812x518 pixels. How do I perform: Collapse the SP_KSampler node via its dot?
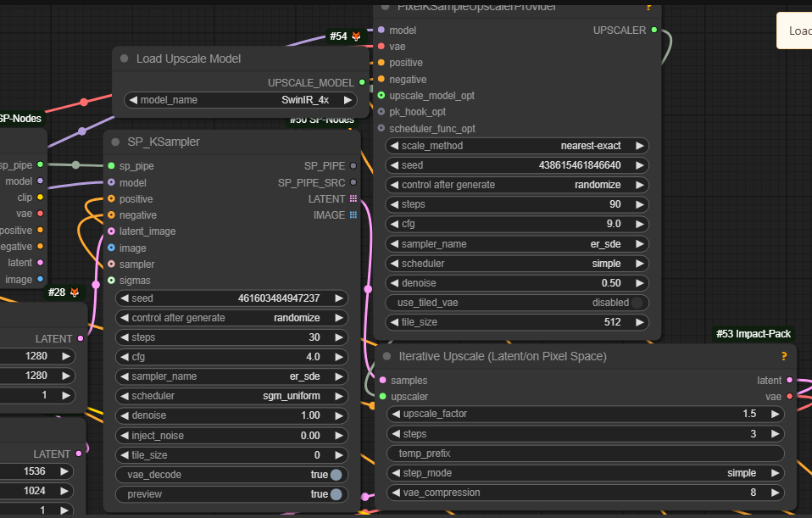click(x=115, y=142)
